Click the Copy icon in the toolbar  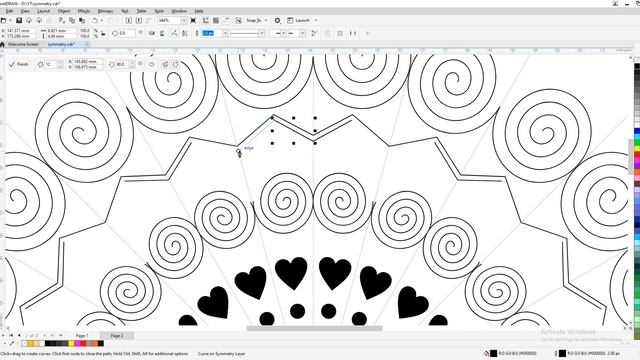click(72, 20)
